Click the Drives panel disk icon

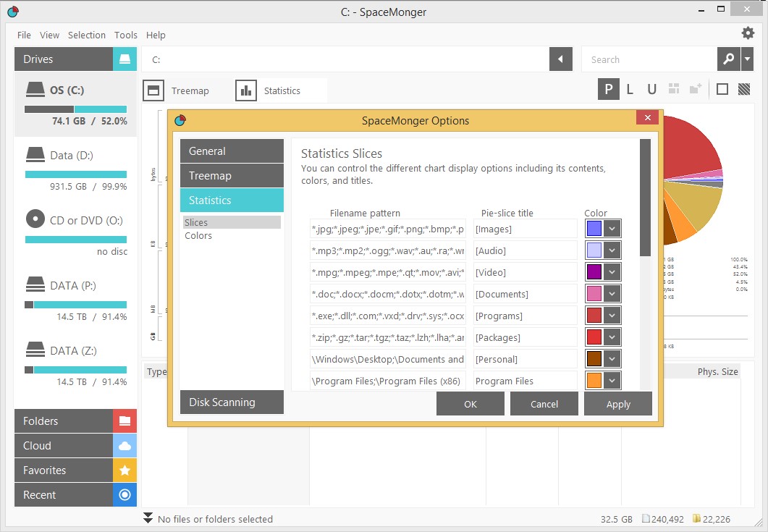click(x=125, y=59)
